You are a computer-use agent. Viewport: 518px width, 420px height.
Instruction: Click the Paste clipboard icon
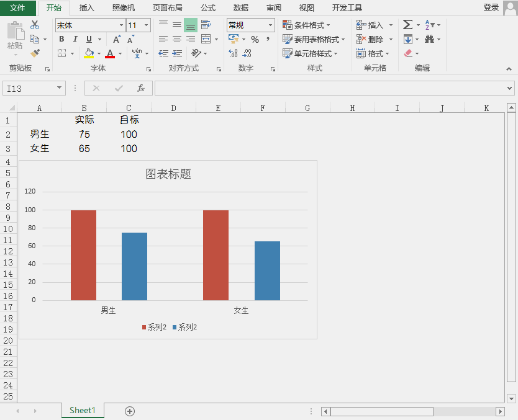(15, 32)
